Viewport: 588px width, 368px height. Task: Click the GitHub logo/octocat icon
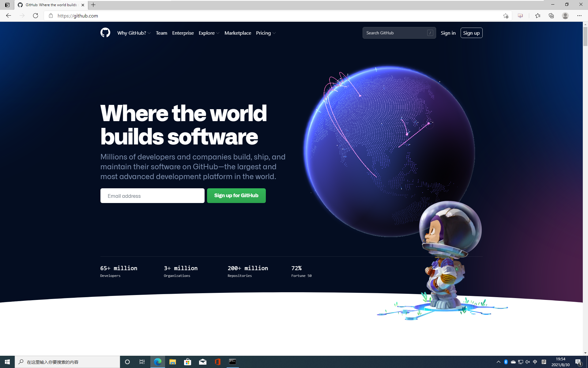tap(105, 33)
